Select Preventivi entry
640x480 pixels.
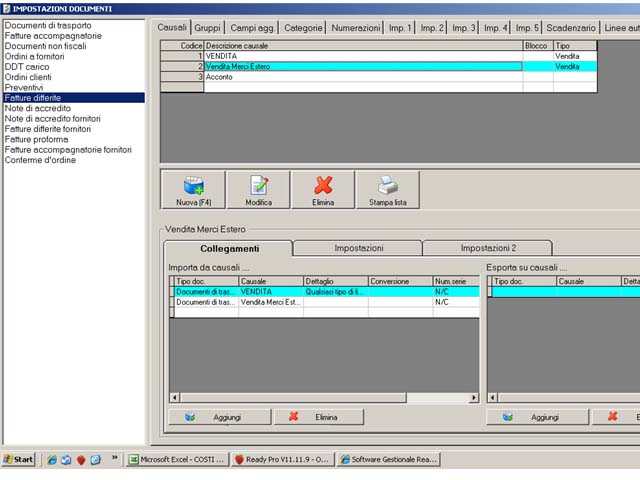coord(74,87)
